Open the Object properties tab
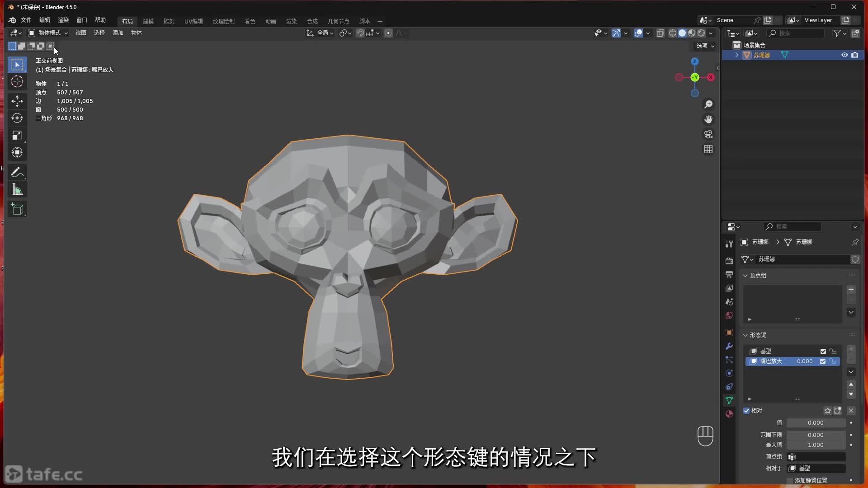Viewport: 868px width, 488px height. [729, 333]
